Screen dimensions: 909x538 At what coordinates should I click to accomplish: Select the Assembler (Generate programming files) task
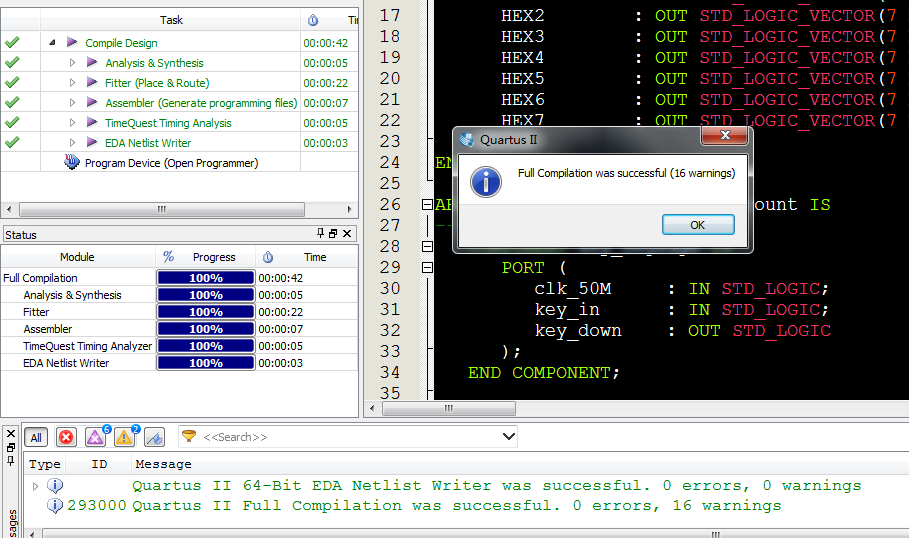[x=200, y=103]
